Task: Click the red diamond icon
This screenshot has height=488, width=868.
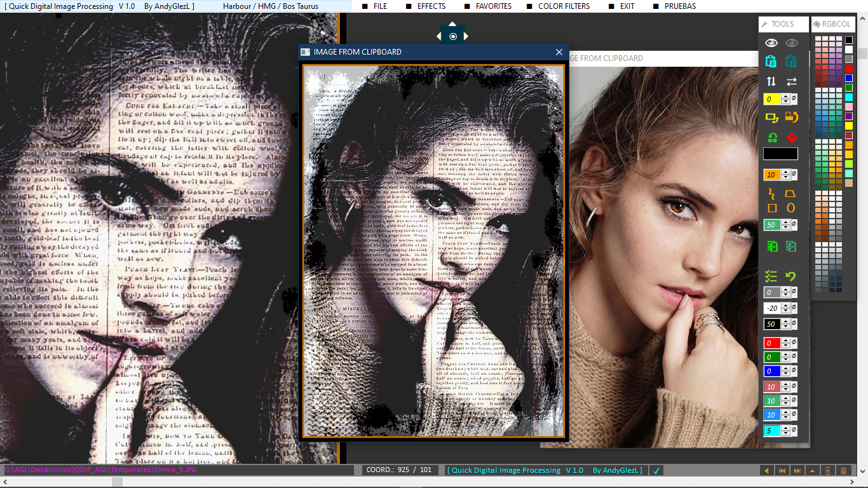Action: point(792,137)
